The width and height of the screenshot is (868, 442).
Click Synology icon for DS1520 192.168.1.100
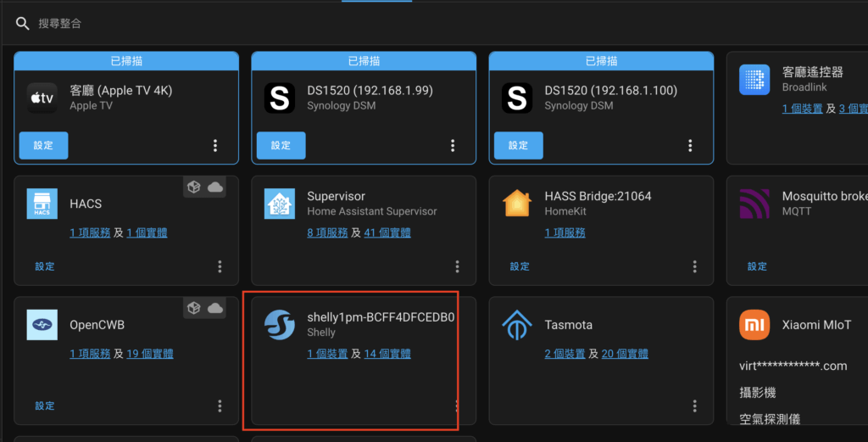[517, 98]
